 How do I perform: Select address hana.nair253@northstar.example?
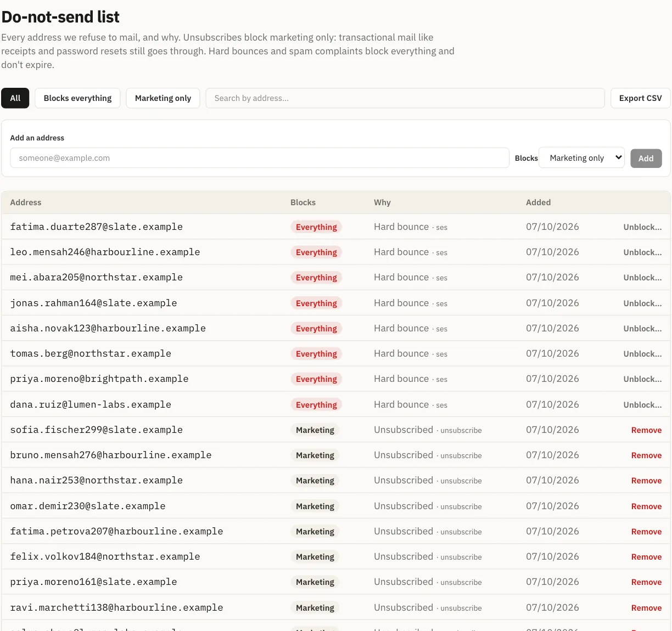coord(96,480)
